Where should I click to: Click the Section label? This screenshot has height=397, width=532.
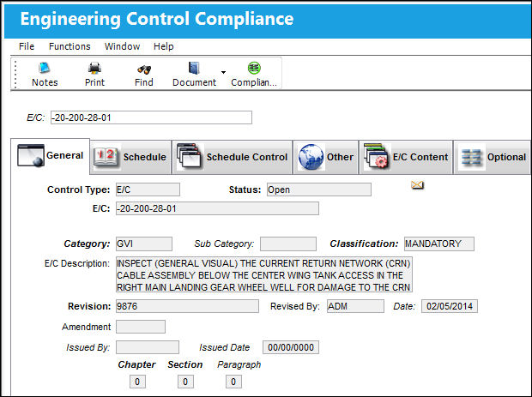pos(184,364)
